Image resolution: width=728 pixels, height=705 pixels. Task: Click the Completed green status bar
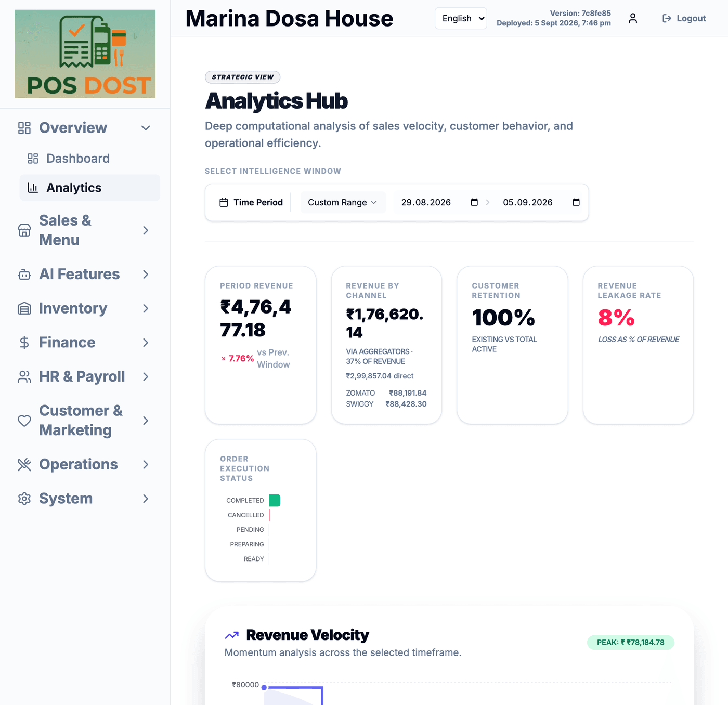point(275,500)
